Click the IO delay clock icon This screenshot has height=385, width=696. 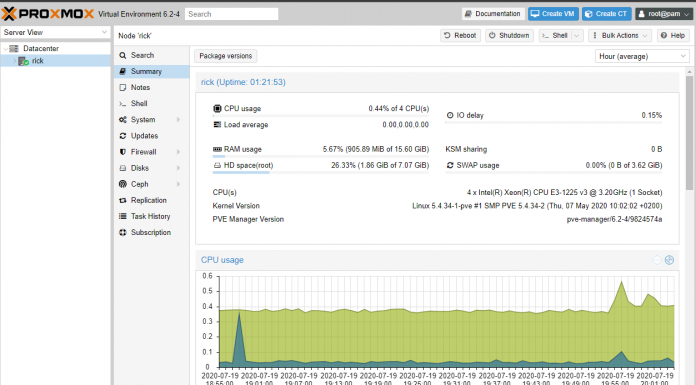[450, 115]
